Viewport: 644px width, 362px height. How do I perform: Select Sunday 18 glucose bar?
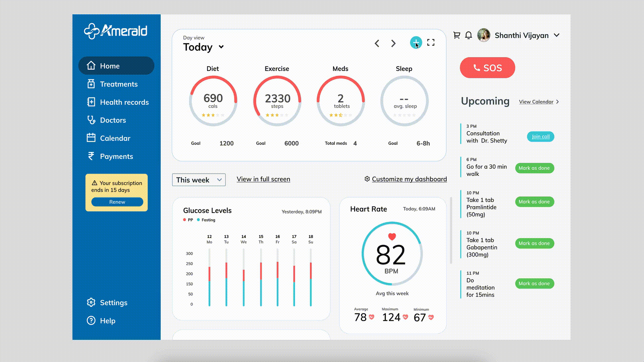coord(311,277)
